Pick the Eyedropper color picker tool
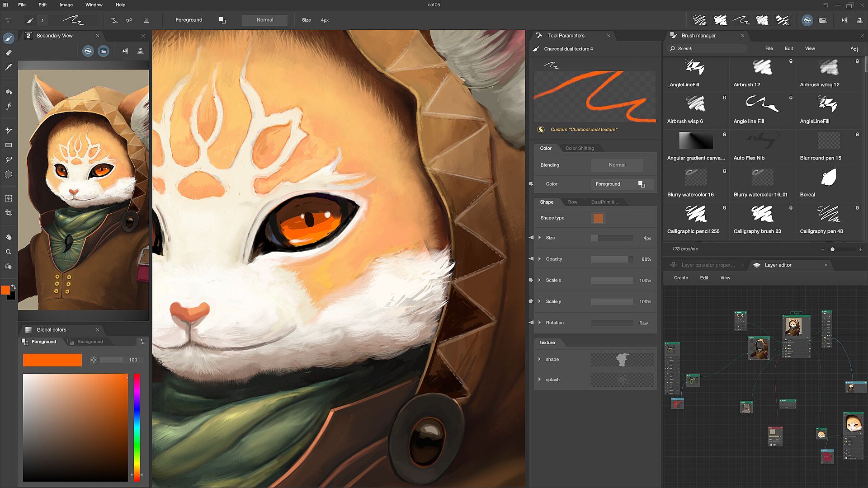This screenshot has height=488, width=868. click(x=9, y=67)
